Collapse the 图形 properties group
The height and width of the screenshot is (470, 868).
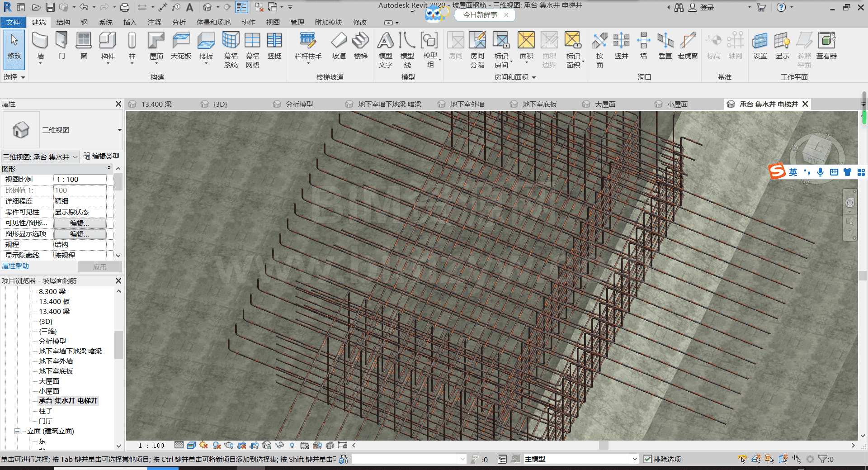click(109, 168)
